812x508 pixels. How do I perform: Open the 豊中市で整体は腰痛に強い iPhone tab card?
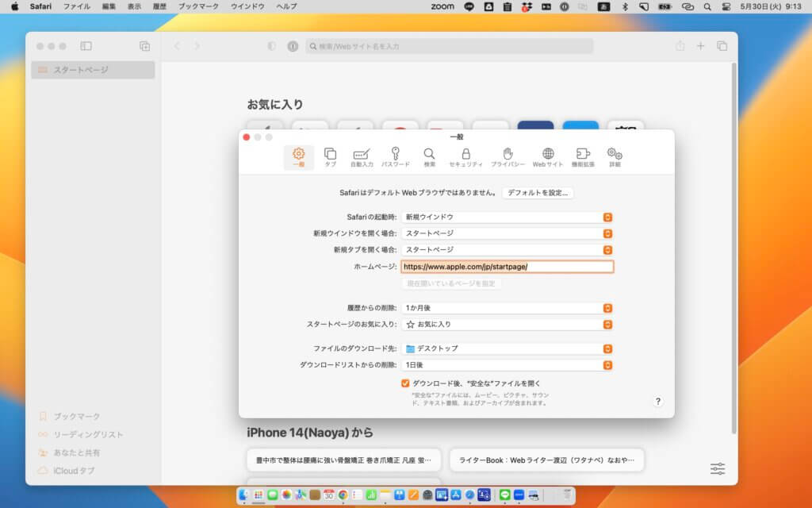coord(344,460)
